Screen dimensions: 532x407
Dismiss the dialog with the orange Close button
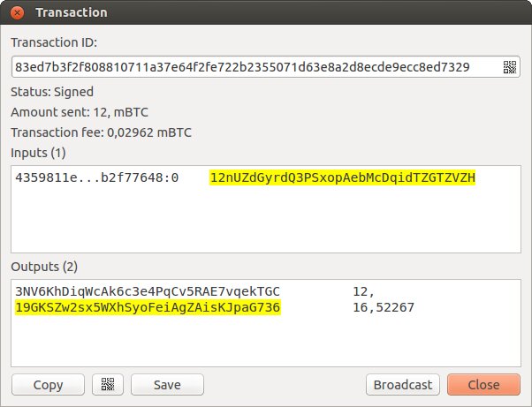point(483,384)
